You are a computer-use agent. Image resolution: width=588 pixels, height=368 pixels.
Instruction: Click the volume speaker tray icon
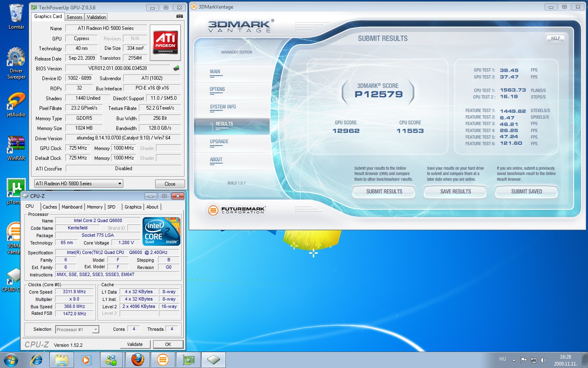(x=543, y=360)
